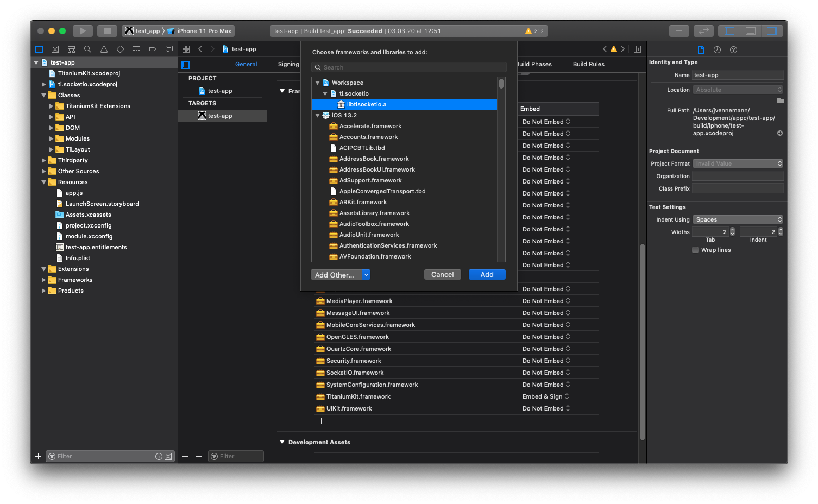Click the 212 warnings indicator in status bar

point(534,31)
